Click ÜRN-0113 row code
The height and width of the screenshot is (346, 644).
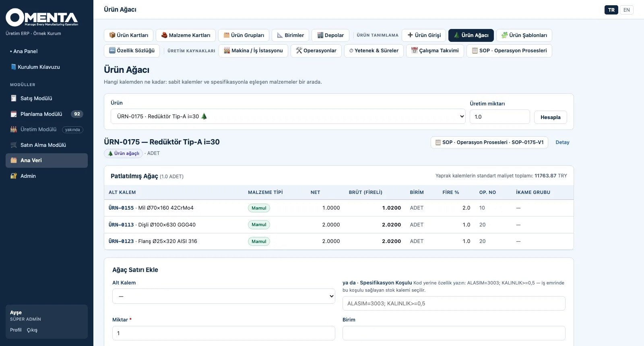121,225
